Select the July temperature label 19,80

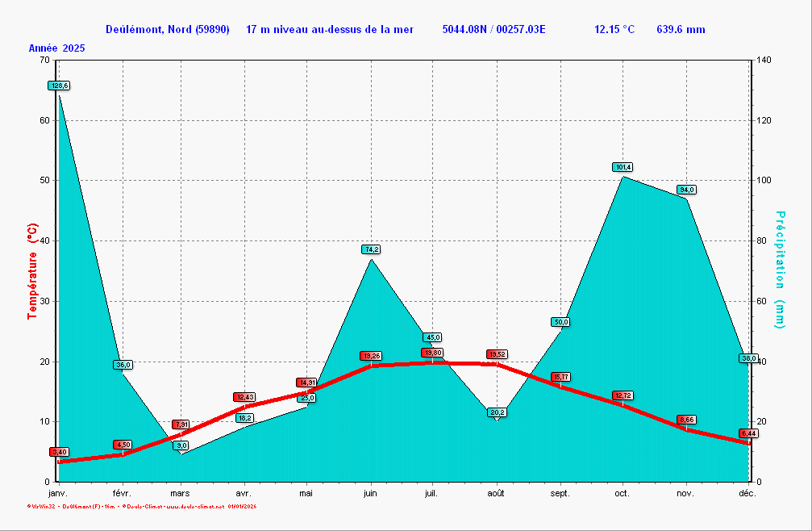(432, 353)
